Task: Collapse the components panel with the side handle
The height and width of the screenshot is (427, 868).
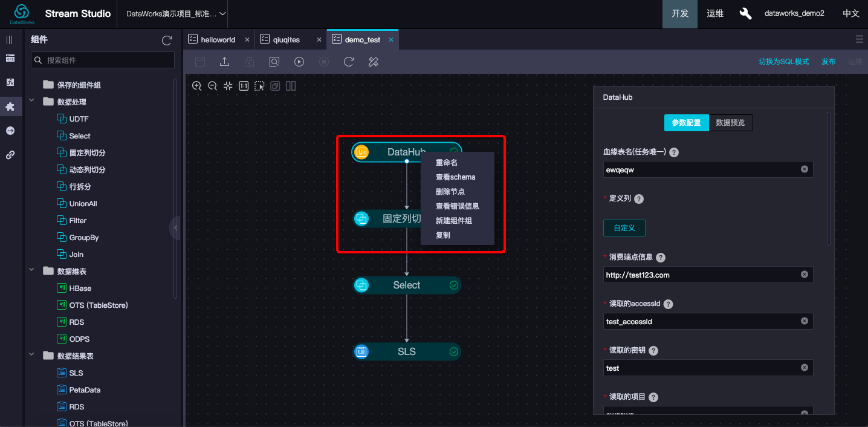Action: pos(175,228)
